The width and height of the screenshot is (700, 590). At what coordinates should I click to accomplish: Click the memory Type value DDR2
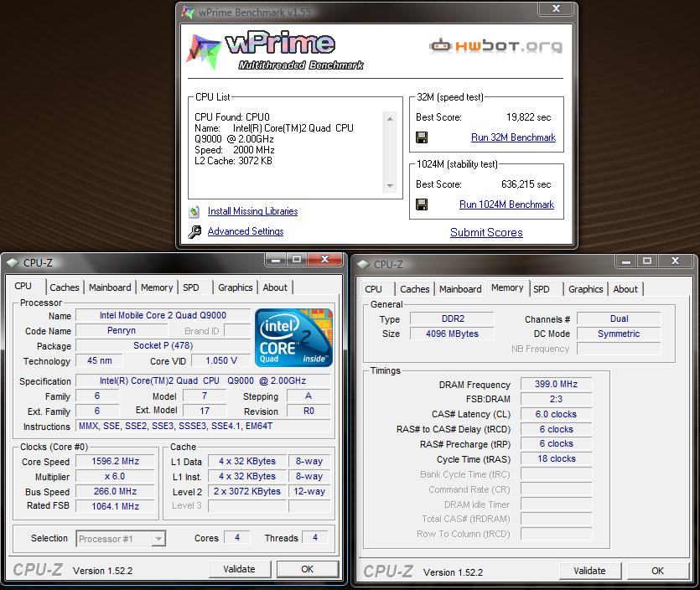452,318
